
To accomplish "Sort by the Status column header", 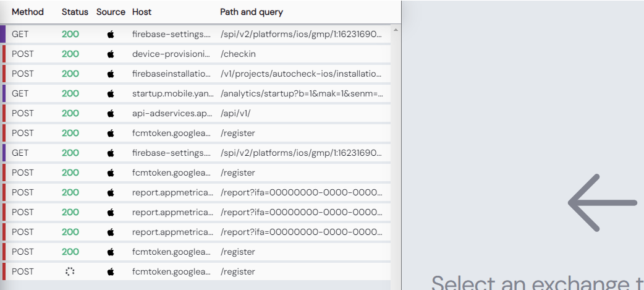I will [75, 12].
